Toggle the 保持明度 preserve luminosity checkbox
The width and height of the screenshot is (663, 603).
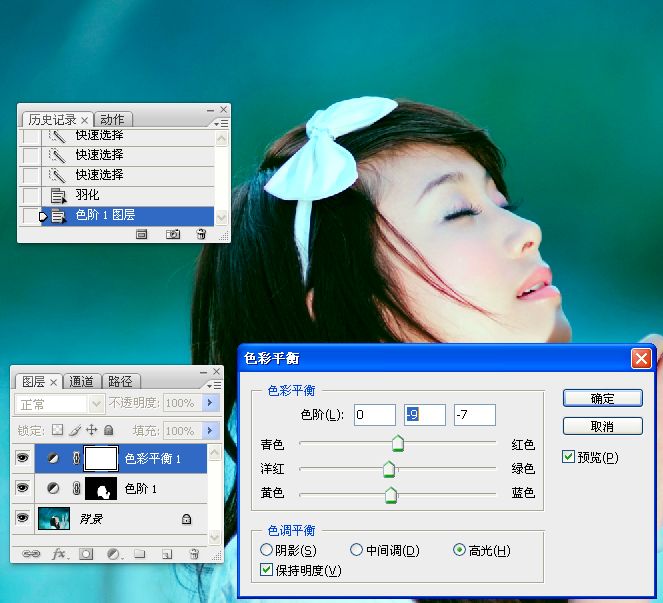(266, 570)
